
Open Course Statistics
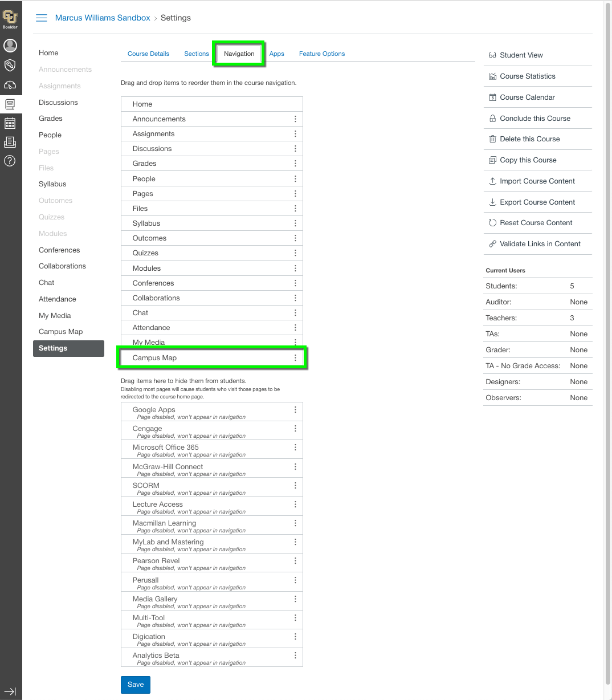pos(527,76)
